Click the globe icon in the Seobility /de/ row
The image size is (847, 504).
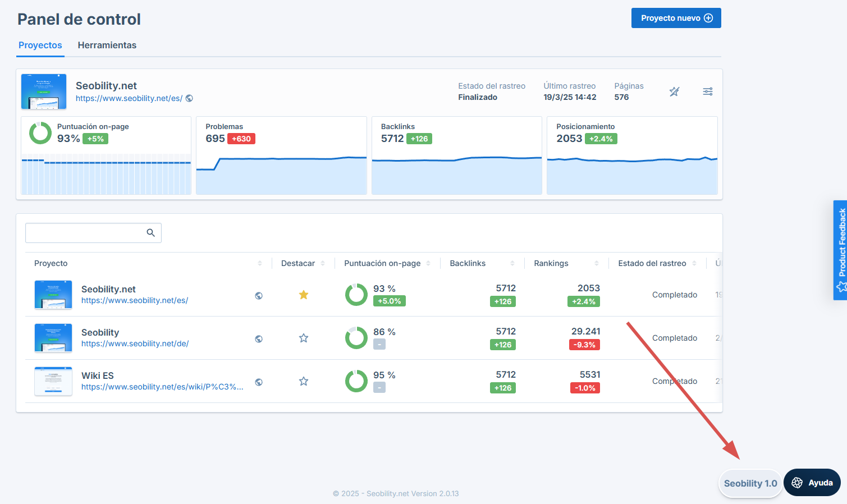click(x=259, y=339)
